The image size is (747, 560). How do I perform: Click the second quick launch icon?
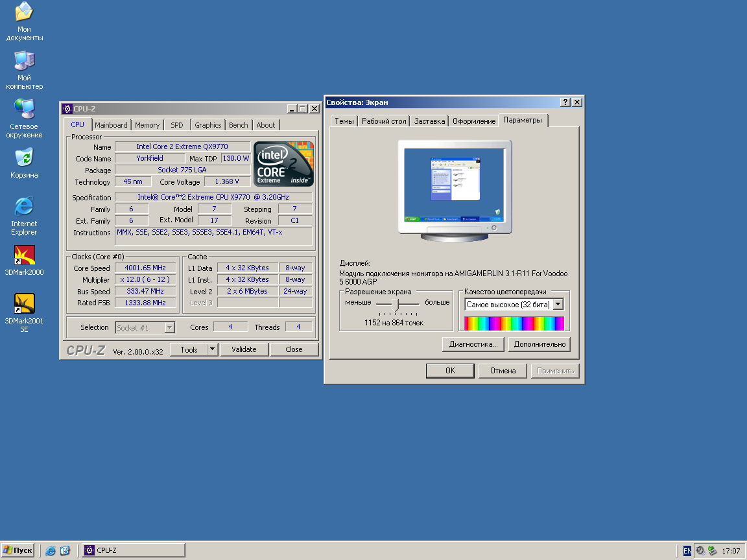[65, 550]
